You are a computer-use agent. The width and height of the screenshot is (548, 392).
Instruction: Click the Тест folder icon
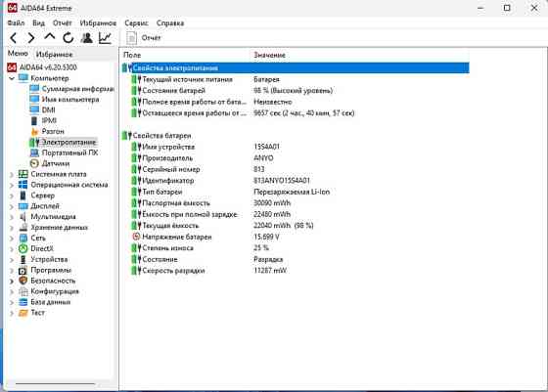[x=23, y=313]
